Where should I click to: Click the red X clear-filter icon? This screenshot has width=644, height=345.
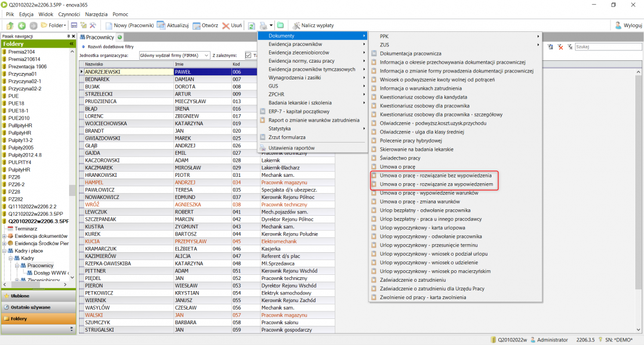click(x=560, y=47)
